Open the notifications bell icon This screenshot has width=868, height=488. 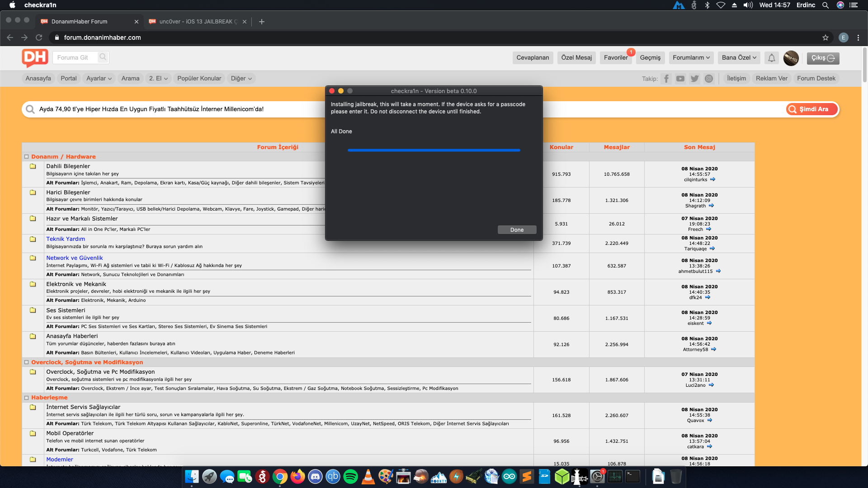point(772,58)
